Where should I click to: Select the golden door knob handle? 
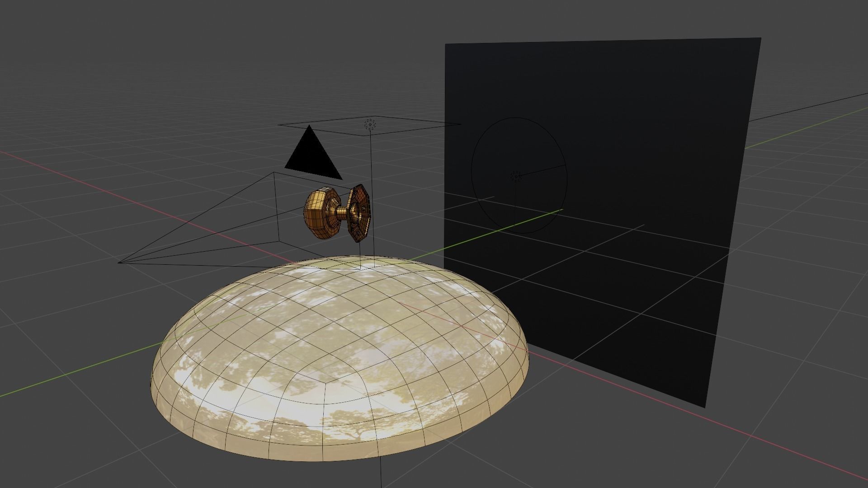(x=322, y=213)
